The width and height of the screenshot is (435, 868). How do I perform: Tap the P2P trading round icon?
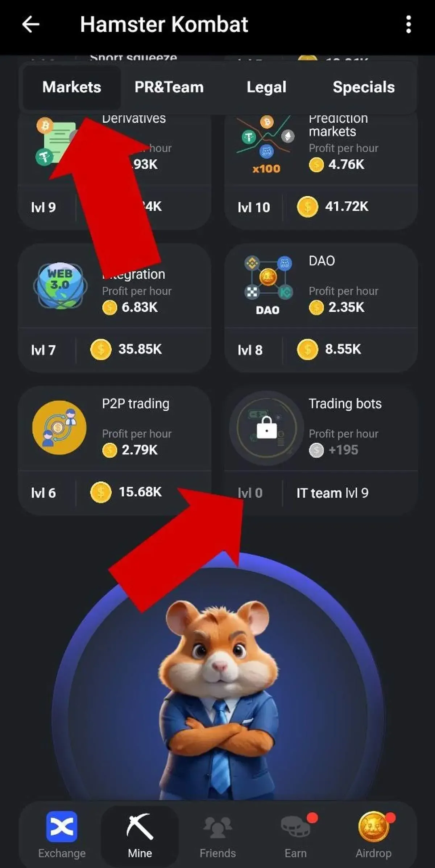59,428
